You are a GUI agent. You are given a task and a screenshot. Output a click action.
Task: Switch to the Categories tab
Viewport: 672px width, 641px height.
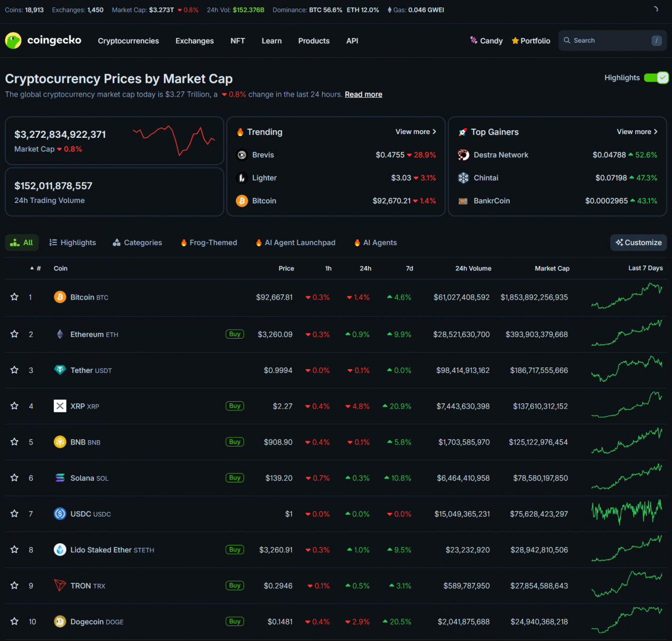pos(137,243)
